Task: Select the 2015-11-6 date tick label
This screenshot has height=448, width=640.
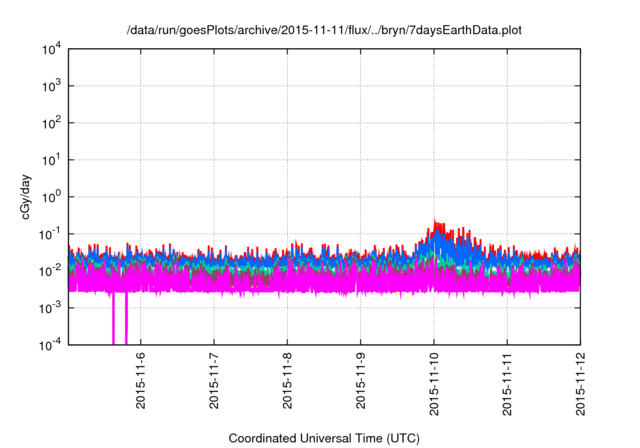Action: point(140,381)
